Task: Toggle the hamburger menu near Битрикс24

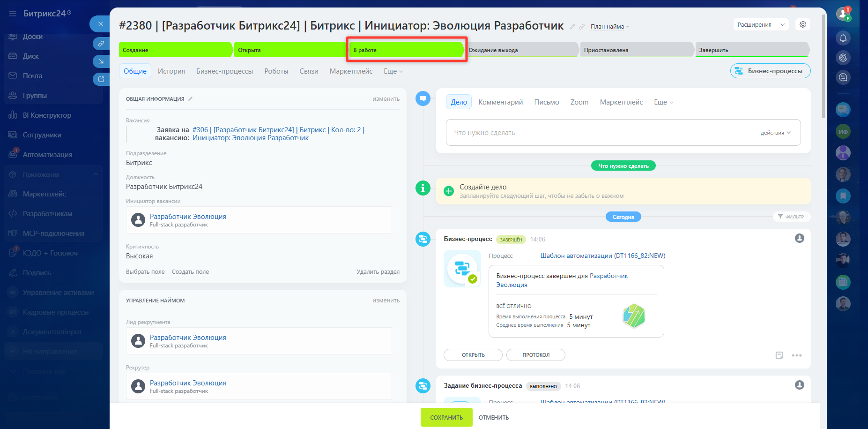Action: 13,14
